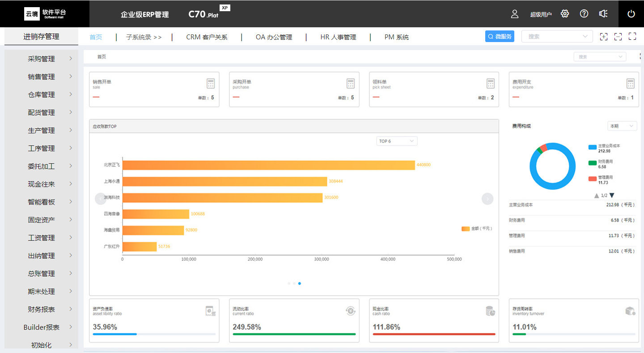Viewport: 644px width, 353px height.
Task: Click the calculator icon on 费用开支 card
Action: [x=630, y=84]
